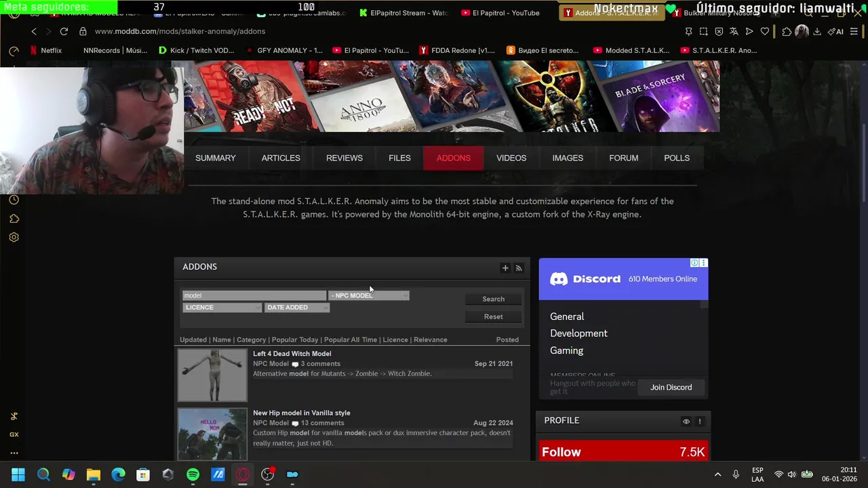The image size is (868, 488).
Task: Add page to bookmarks with heart icon
Action: pyautogui.click(x=765, y=31)
